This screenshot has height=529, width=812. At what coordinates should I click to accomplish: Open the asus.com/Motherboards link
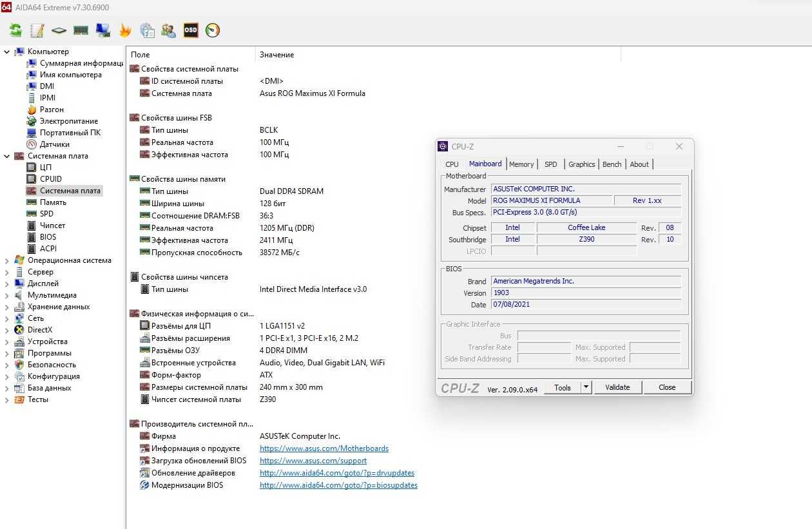coord(324,448)
